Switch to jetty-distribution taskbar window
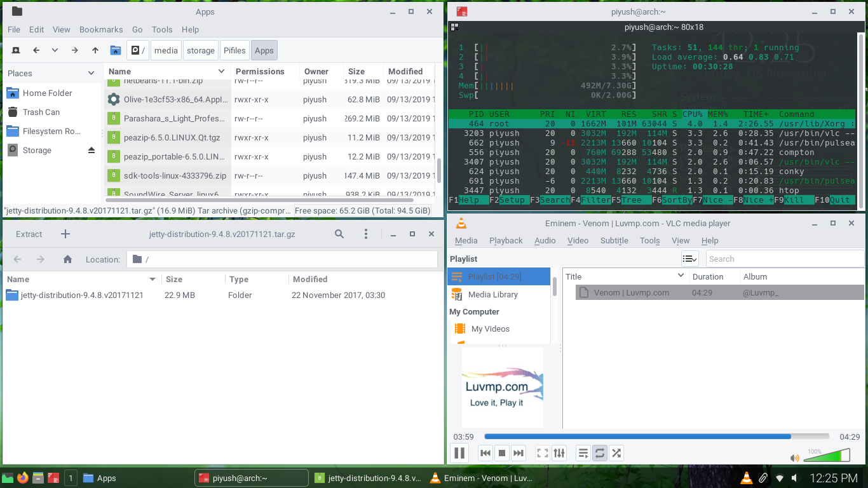Image resolution: width=868 pixels, height=488 pixels. (x=369, y=478)
